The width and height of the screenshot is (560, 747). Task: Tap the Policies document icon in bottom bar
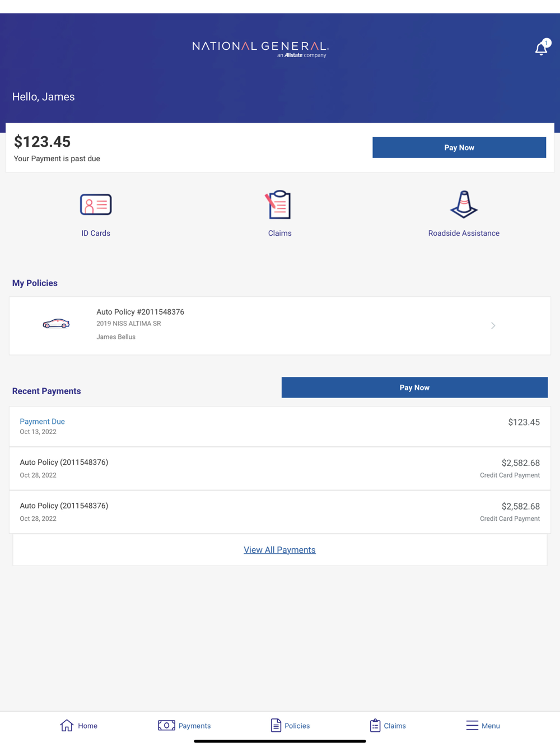tap(276, 725)
